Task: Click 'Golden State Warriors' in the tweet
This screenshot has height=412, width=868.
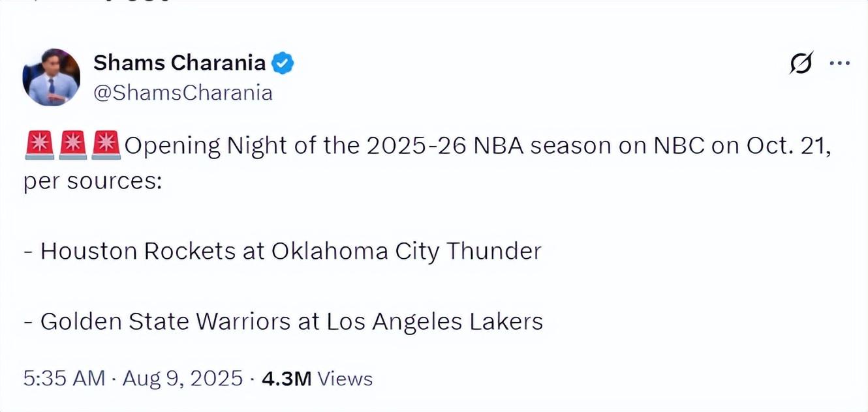Action: (165, 321)
